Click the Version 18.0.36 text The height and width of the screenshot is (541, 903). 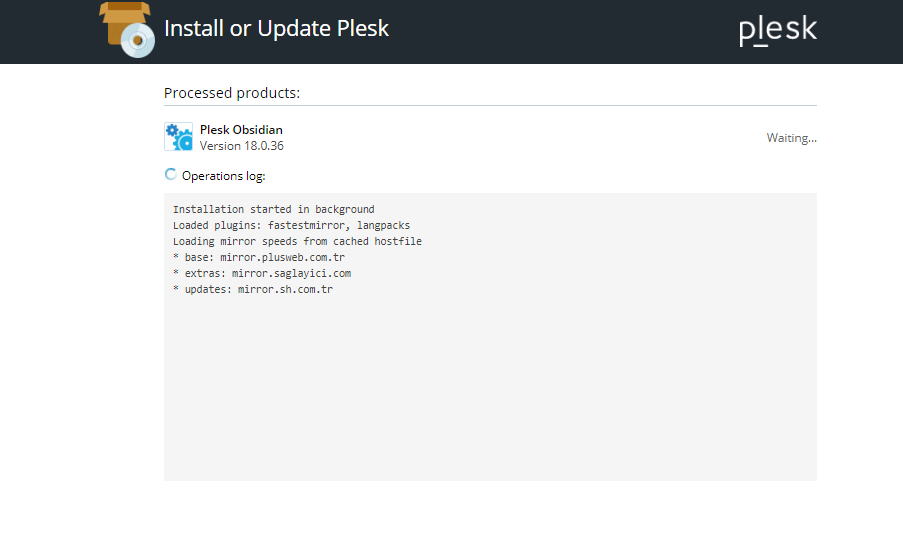point(242,146)
